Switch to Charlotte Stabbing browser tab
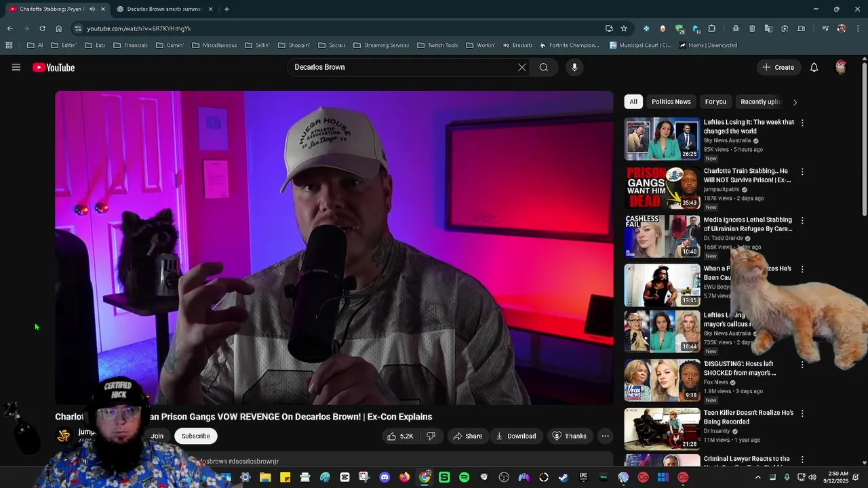Image resolution: width=868 pixels, height=488 pixels. [x=56, y=9]
